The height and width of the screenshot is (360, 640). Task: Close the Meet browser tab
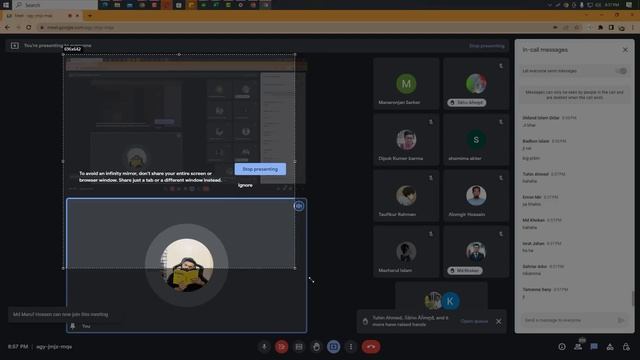click(77, 16)
